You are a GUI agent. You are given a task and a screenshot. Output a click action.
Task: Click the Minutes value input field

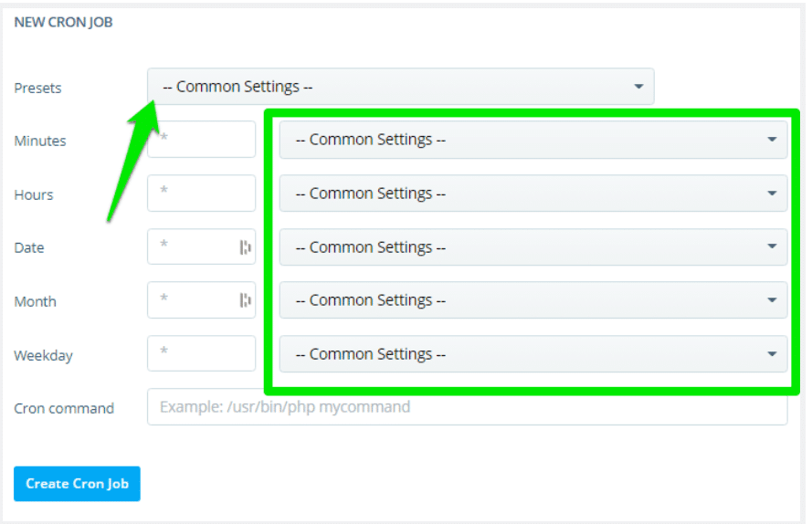pyautogui.click(x=201, y=140)
